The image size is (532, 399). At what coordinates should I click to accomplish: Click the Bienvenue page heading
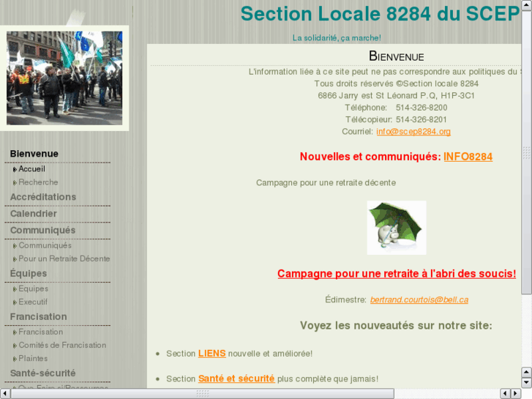pyautogui.click(x=397, y=56)
